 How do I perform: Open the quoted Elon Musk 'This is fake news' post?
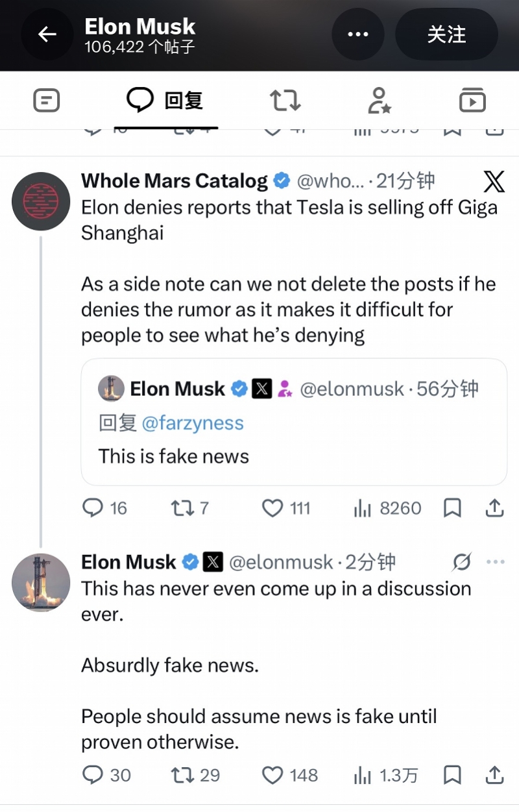(294, 422)
